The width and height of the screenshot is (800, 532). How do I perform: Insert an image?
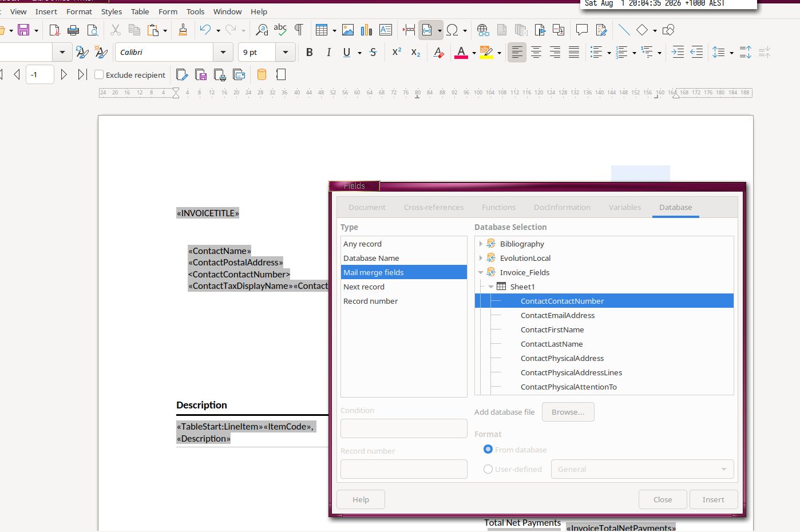click(348, 30)
